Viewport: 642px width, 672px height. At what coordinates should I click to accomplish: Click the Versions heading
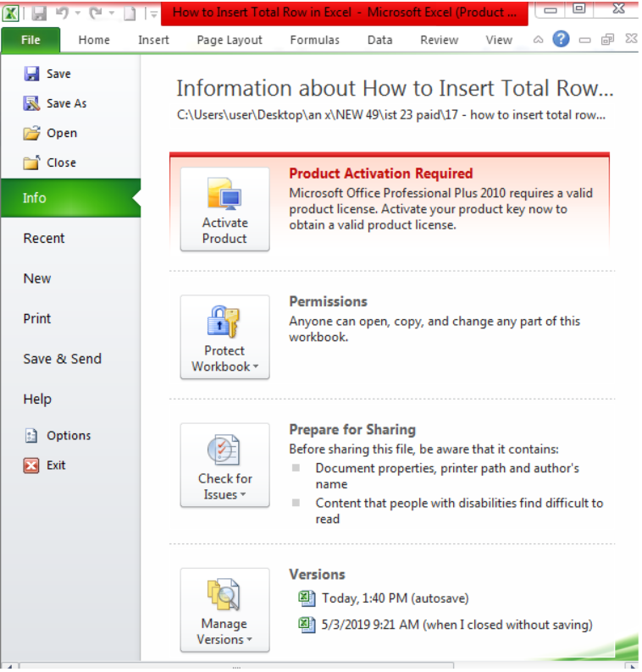317,575
